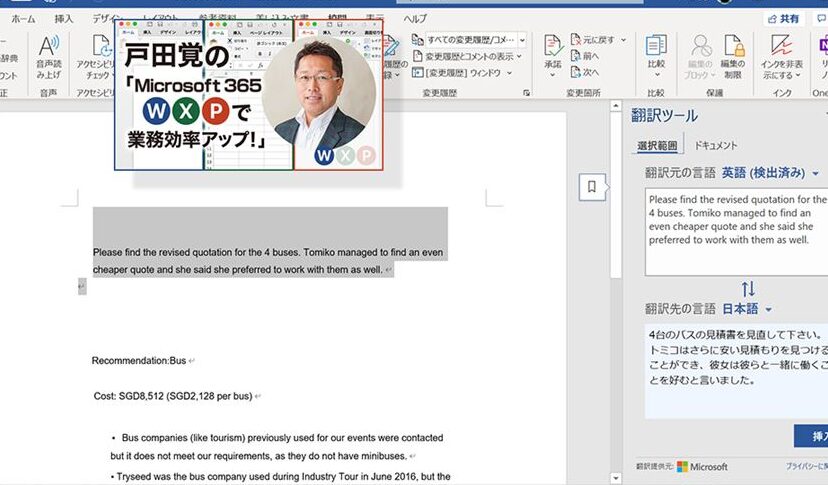Click the text 'Recommendation:Bus'
This screenshot has height=485, width=828.
139,361
